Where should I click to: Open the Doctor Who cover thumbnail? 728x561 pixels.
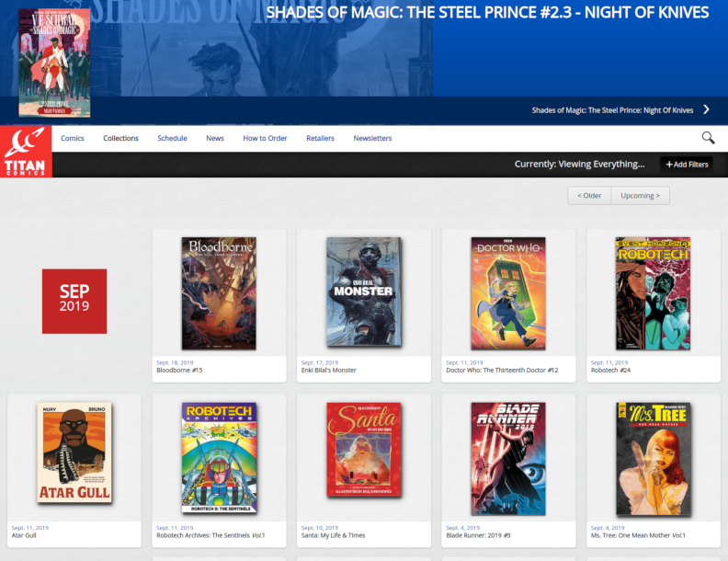pos(508,293)
